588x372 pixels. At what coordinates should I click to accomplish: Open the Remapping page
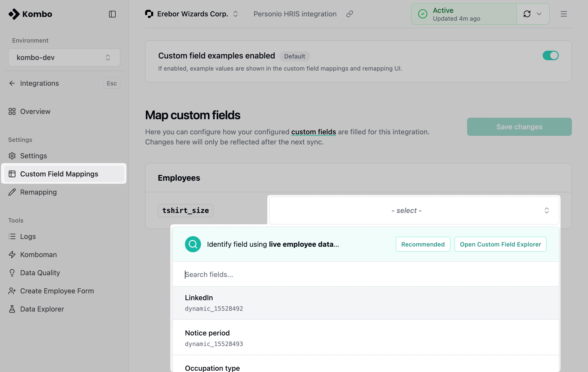[38, 192]
